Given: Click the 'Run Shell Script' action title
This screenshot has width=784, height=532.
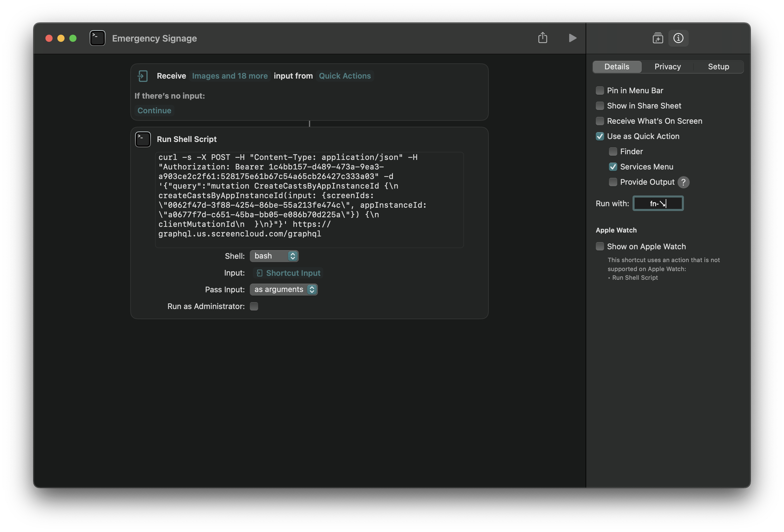Looking at the screenshot, I should point(186,139).
